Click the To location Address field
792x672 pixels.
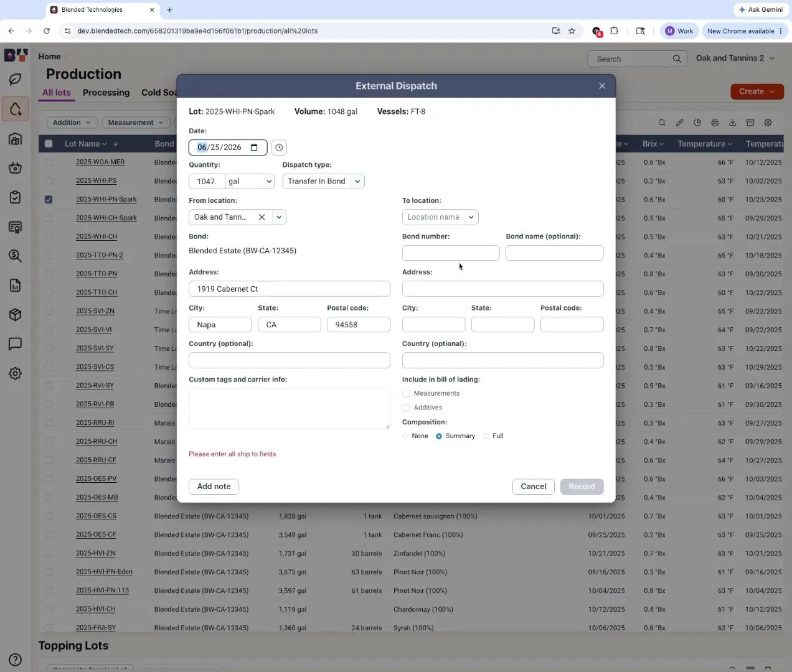coord(502,289)
